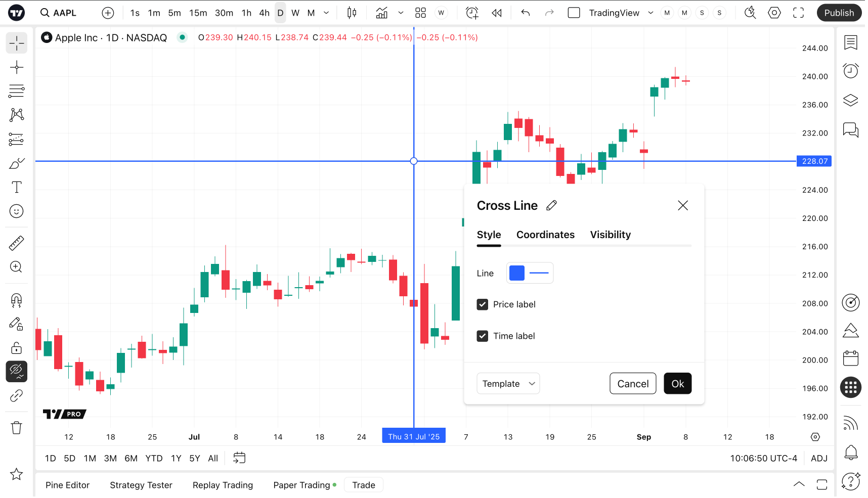868x498 pixels.
Task: Click the bar replay rewind icon
Action: [x=497, y=13]
